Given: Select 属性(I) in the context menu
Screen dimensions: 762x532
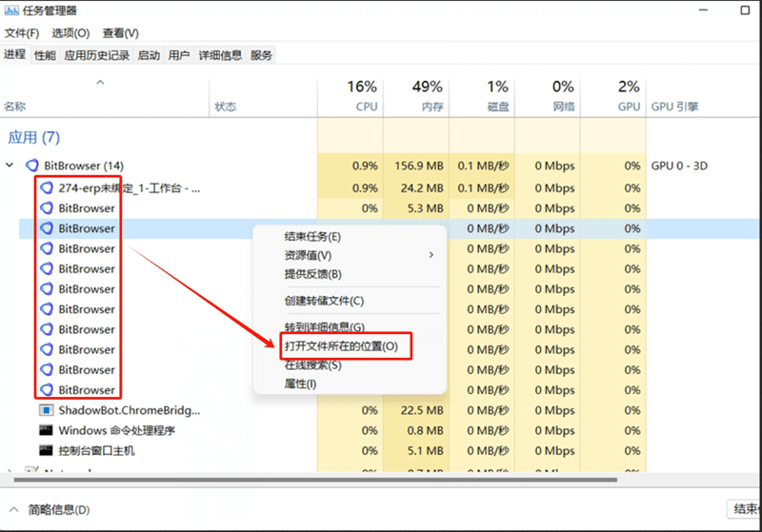Looking at the screenshot, I should click(300, 384).
